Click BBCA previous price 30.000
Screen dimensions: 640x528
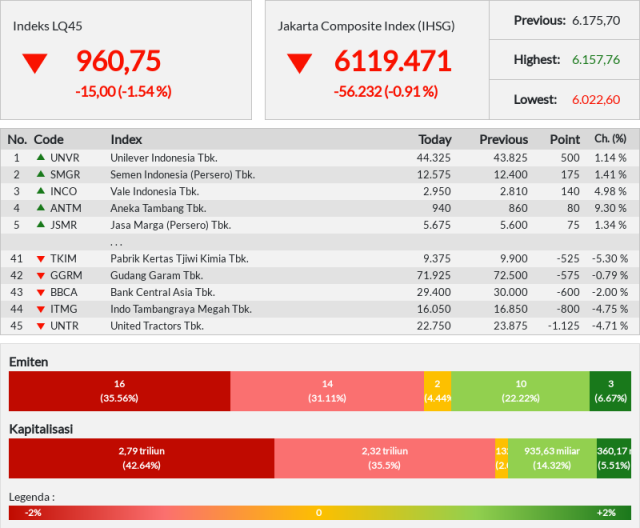[511, 292]
